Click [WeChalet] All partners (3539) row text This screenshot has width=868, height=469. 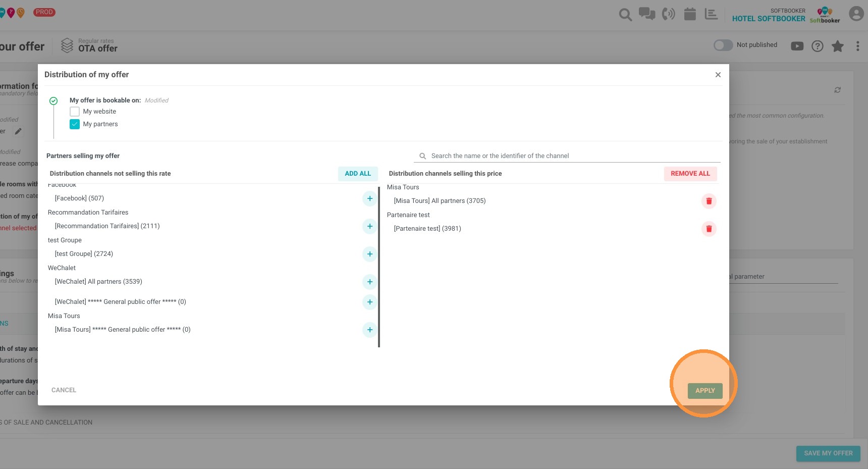coord(98,282)
